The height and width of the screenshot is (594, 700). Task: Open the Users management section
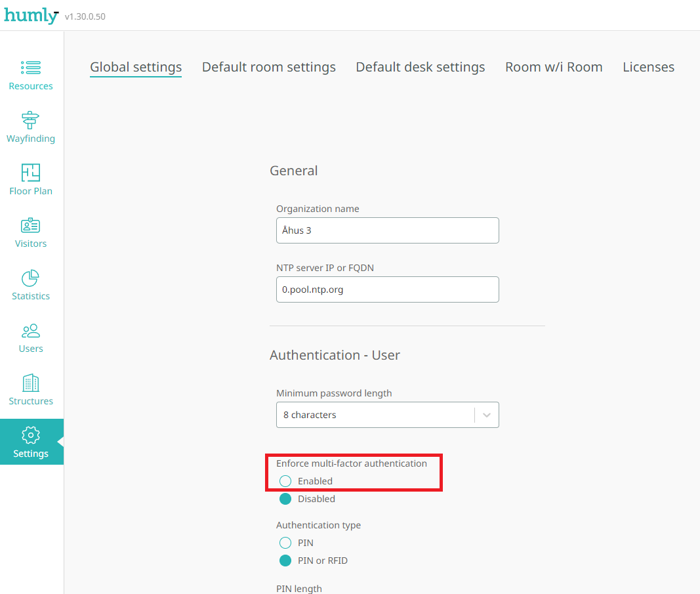pyautogui.click(x=30, y=337)
